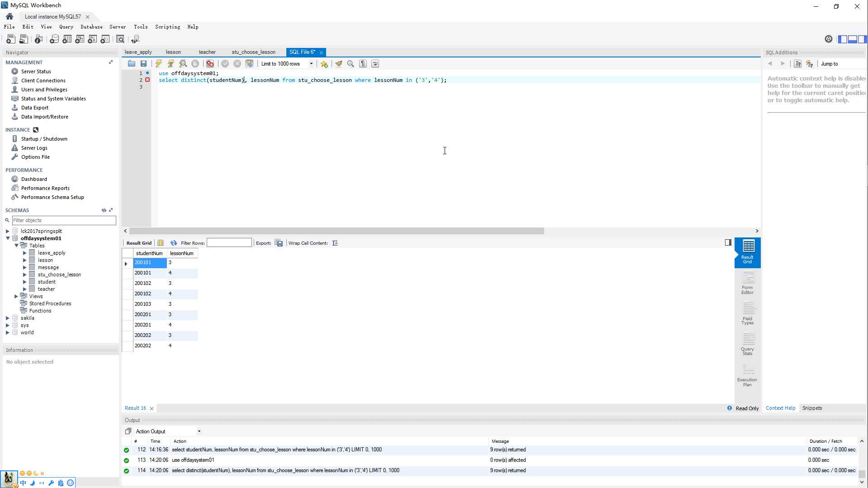The image size is (868, 488).
Task: Toggle execution stop on error
Action: pyautogui.click(x=210, y=64)
